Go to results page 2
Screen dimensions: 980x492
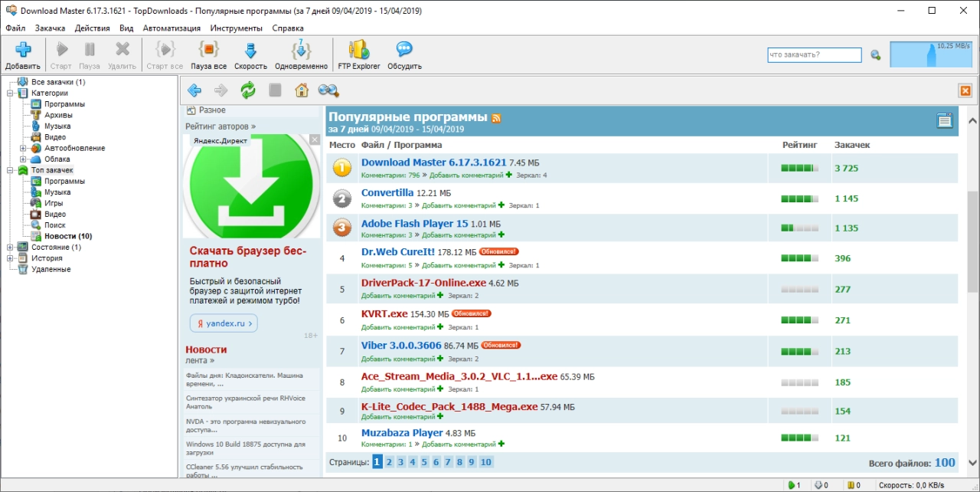click(x=389, y=462)
